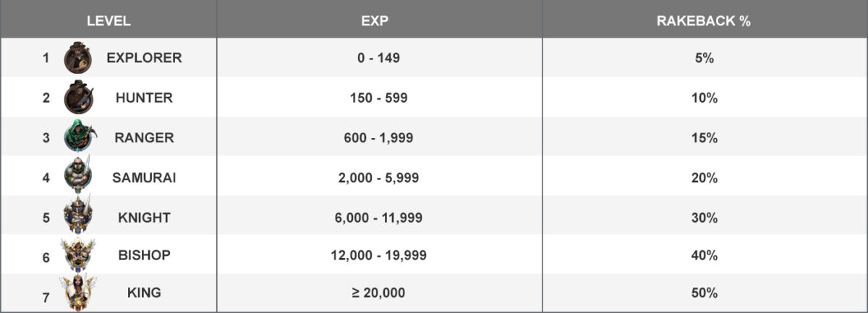
Task: Select the HUNTER level name
Action: [x=144, y=98]
